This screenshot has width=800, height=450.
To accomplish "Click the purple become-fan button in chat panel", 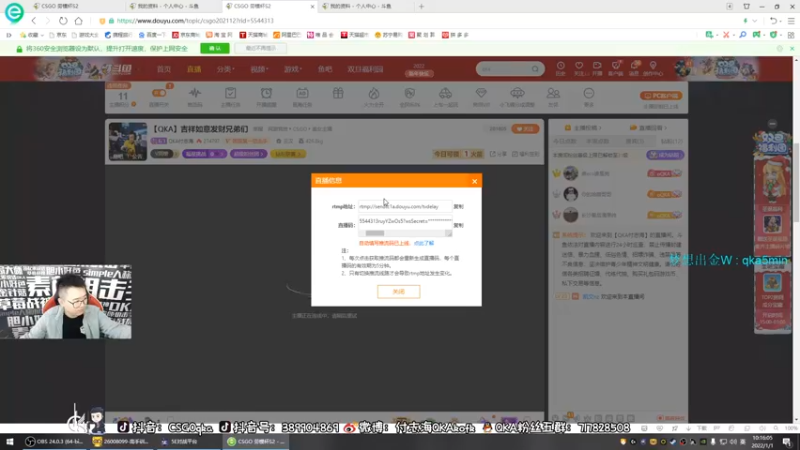I will [665, 155].
